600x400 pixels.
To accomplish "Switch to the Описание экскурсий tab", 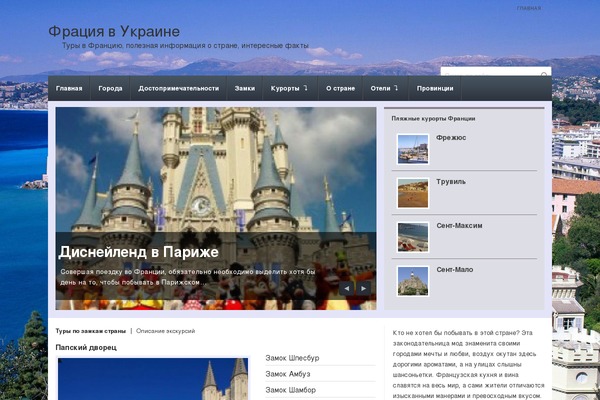I will pos(166,331).
